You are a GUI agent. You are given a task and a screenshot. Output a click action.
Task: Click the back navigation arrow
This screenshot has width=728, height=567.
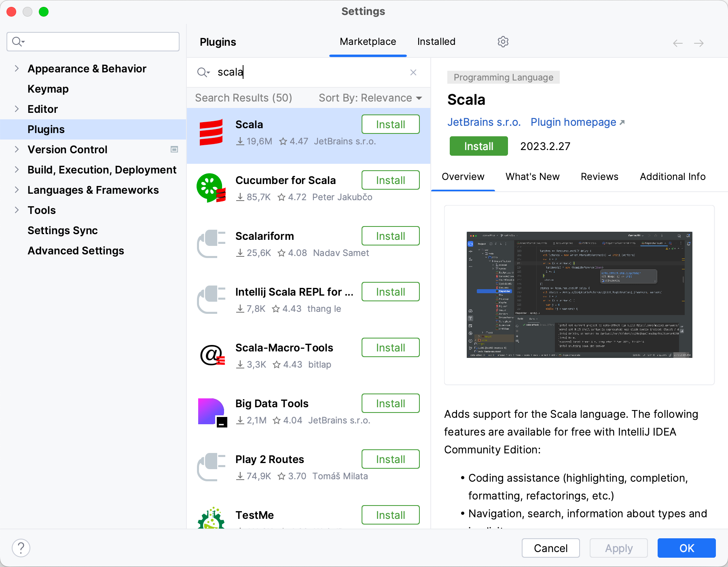click(x=677, y=42)
